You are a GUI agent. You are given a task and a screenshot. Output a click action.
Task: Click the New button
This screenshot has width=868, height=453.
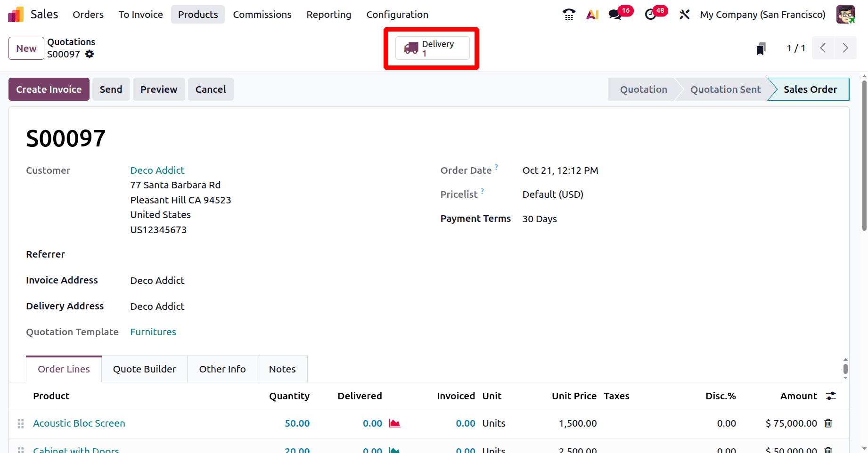tap(26, 49)
